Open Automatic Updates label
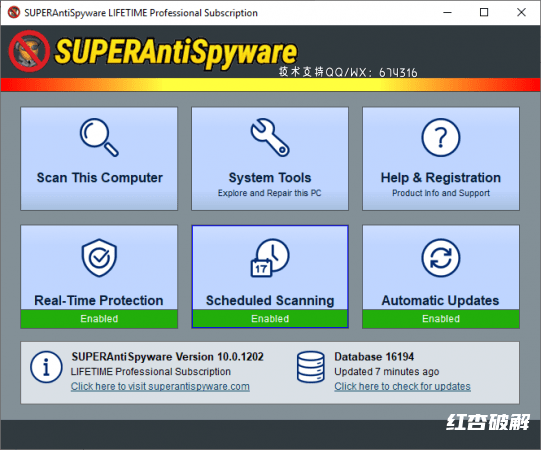The image size is (541, 450). (440, 300)
